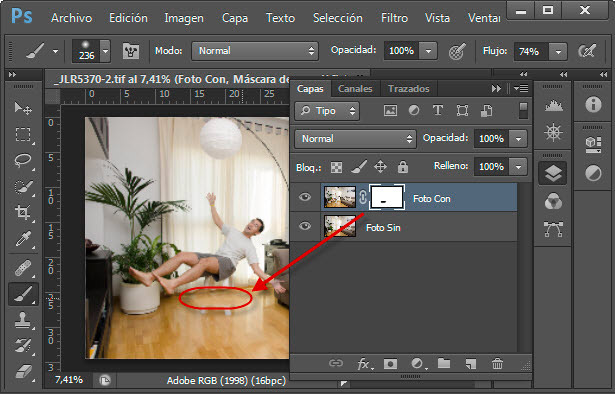Select the Quick Selection tool

pyautogui.click(x=23, y=187)
